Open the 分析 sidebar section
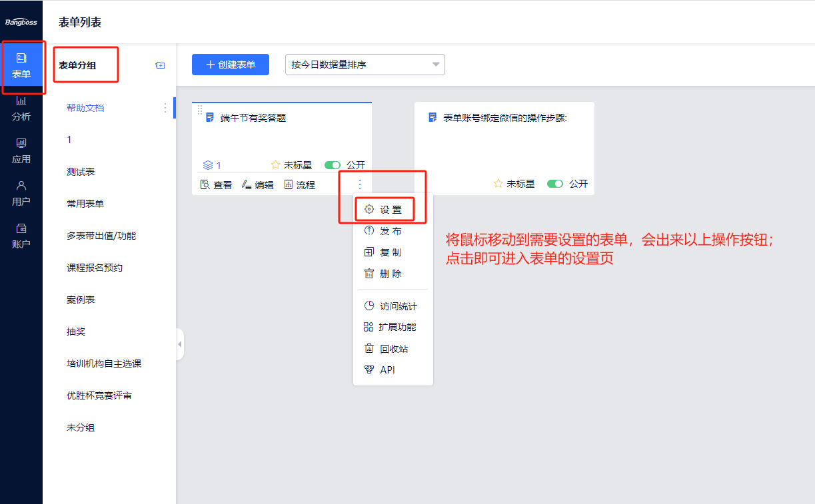This screenshot has width=815, height=504. tap(21, 109)
